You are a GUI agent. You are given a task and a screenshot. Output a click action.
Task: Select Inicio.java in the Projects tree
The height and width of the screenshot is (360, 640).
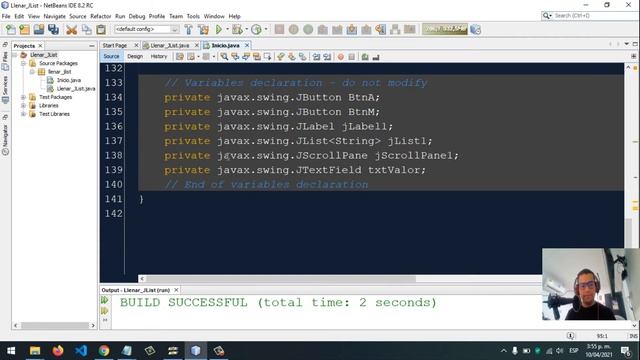69,80
